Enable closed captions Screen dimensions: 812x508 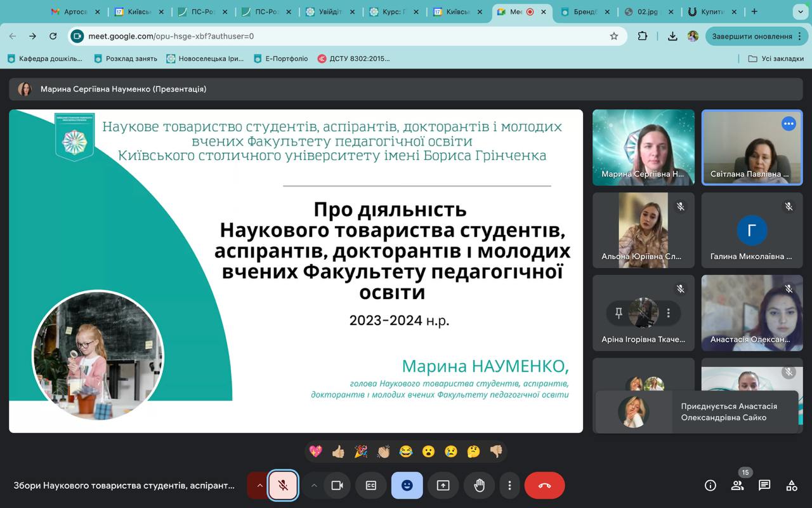pos(370,485)
